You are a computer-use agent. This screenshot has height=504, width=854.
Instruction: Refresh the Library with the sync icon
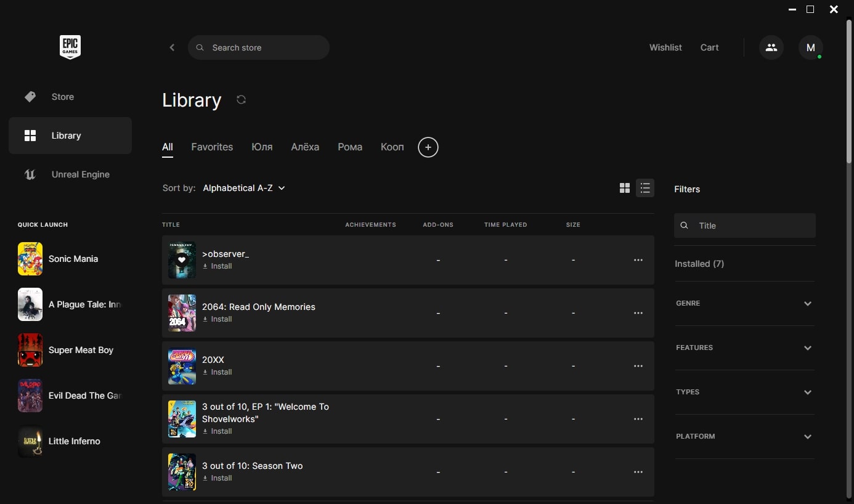(242, 100)
